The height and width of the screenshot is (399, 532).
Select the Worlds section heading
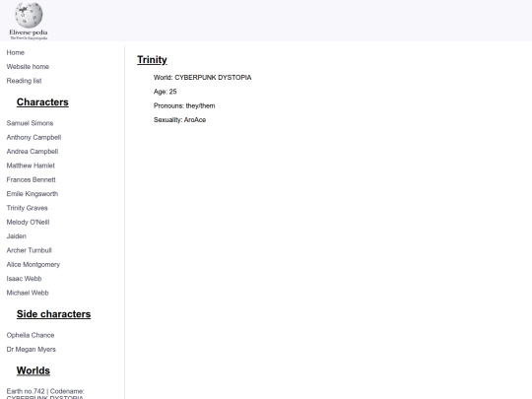pos(33,370)
